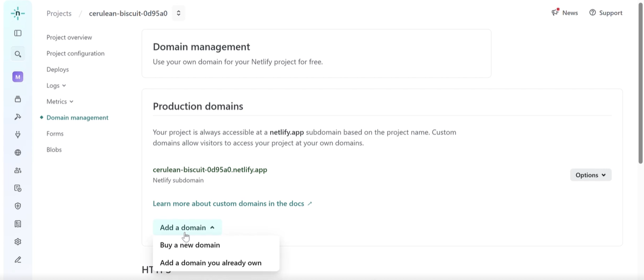Expand the Metrics submenu
This screenshot has height=280, width=644.
point(60,101)
